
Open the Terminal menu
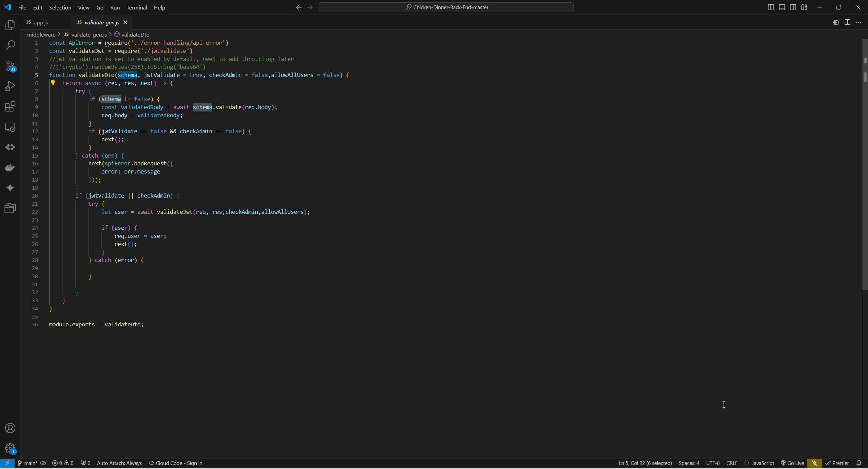(x=137, y=7)
